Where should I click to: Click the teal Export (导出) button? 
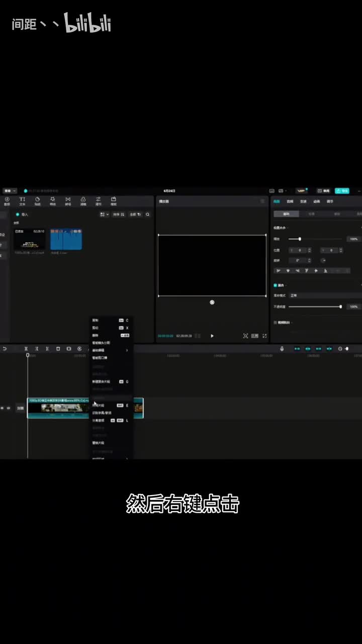click(342, 191)
